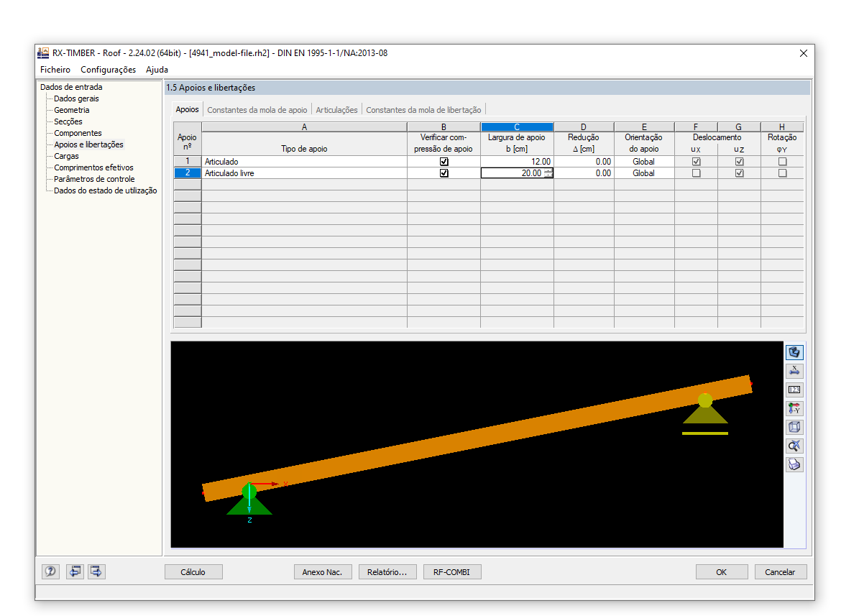The width and height of the screenshot is (859, 616).
Task: Click the wireframe cube view icon
Action: [x=794, y=427]
